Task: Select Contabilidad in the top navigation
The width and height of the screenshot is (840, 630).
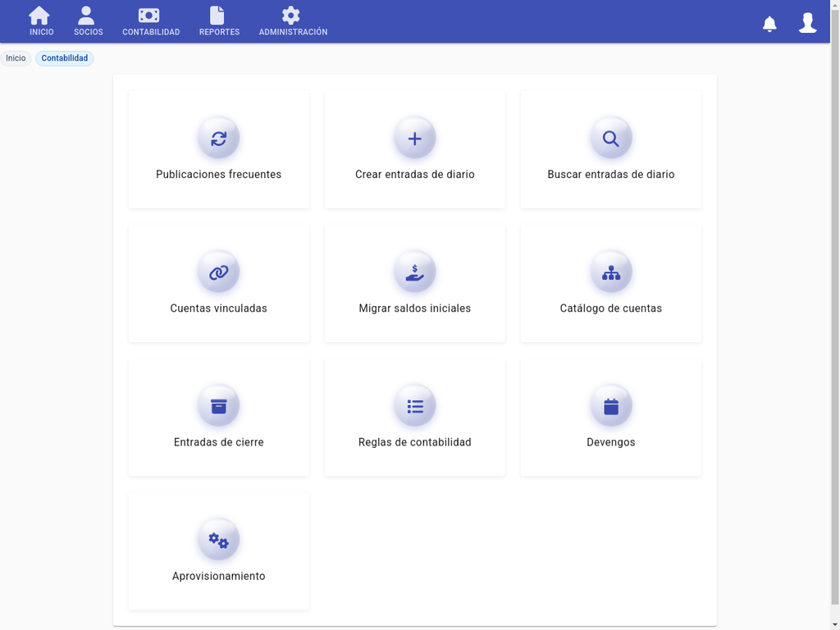Action: coord(151,22)
